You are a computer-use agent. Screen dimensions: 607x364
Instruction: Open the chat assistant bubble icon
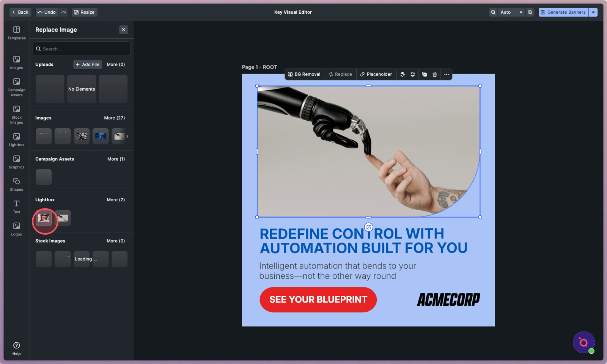coord(583,342)
